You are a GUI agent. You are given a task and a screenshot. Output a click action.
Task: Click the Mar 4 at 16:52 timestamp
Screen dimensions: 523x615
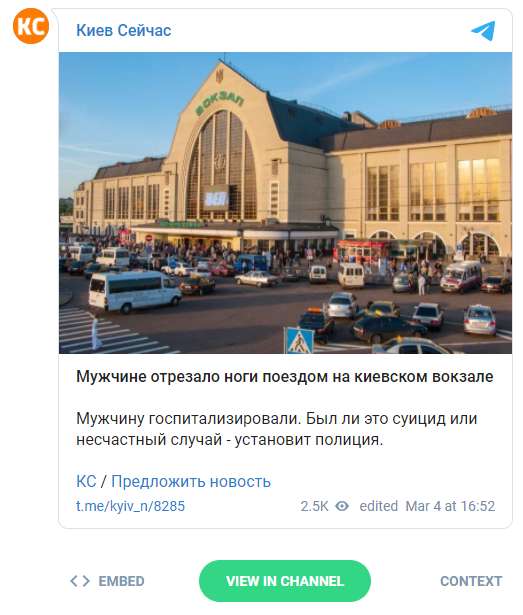click(450, 506)
